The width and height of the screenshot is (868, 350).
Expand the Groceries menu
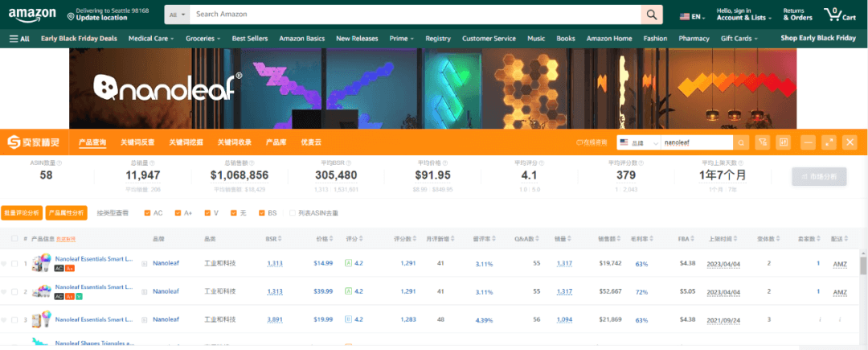click(x=203, y=39)
